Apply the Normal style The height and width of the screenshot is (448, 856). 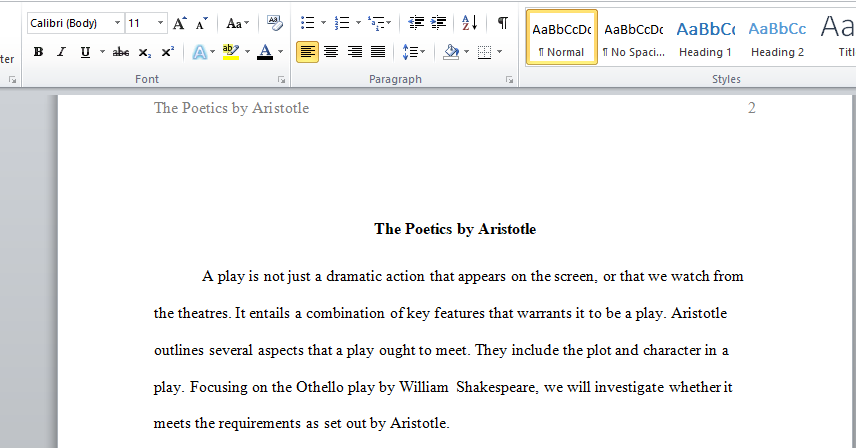click(x=561, y=38)
